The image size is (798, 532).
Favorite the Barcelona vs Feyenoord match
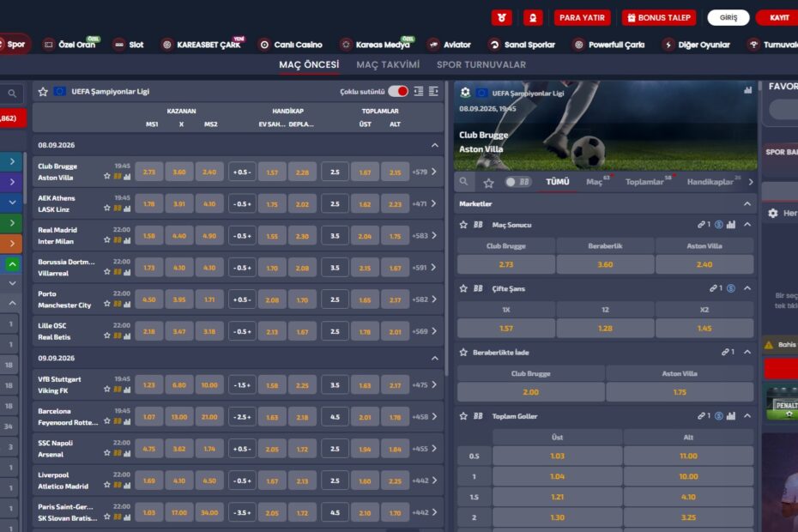click(107, 421)
